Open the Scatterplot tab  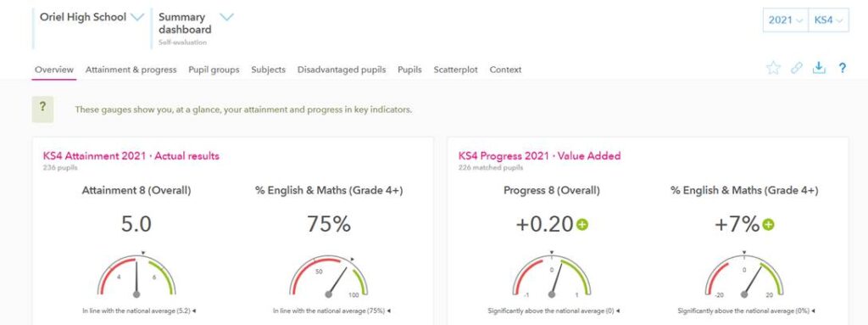tap(455, 70)
